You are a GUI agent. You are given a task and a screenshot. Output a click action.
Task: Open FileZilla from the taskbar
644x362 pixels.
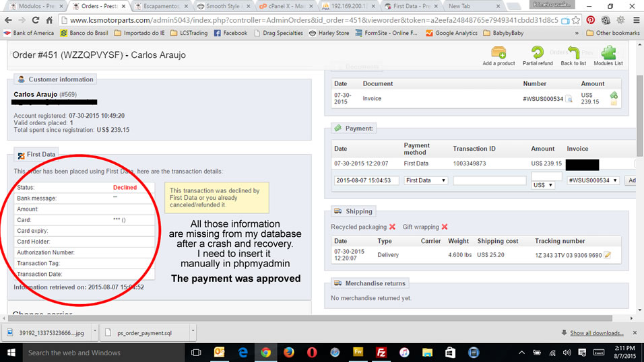[x=381, y=353]
